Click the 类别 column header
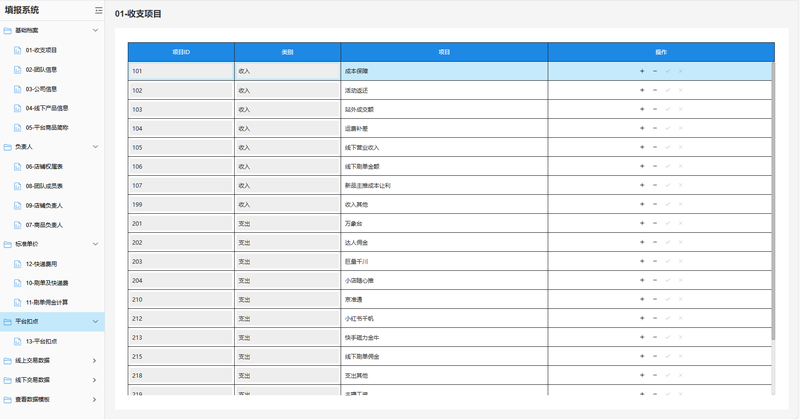Image resolution: width=800 pixels, height=419 pixels. [288, 52]
